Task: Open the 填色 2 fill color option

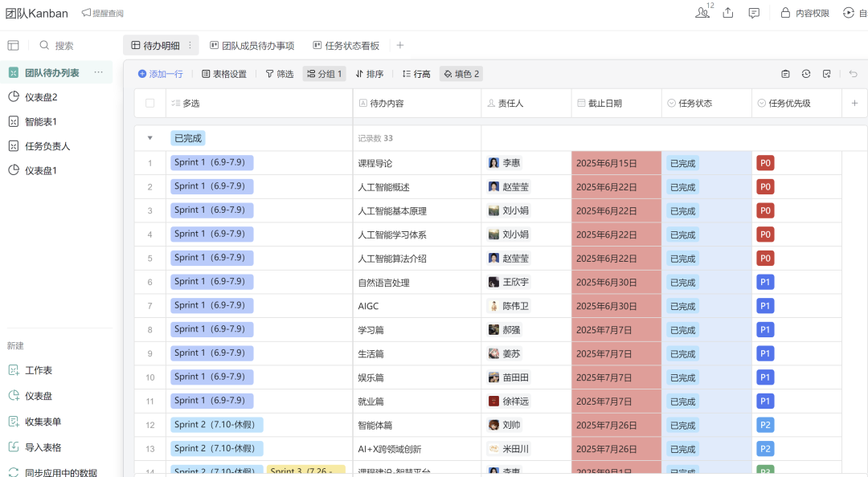Action: pos(461,74)
